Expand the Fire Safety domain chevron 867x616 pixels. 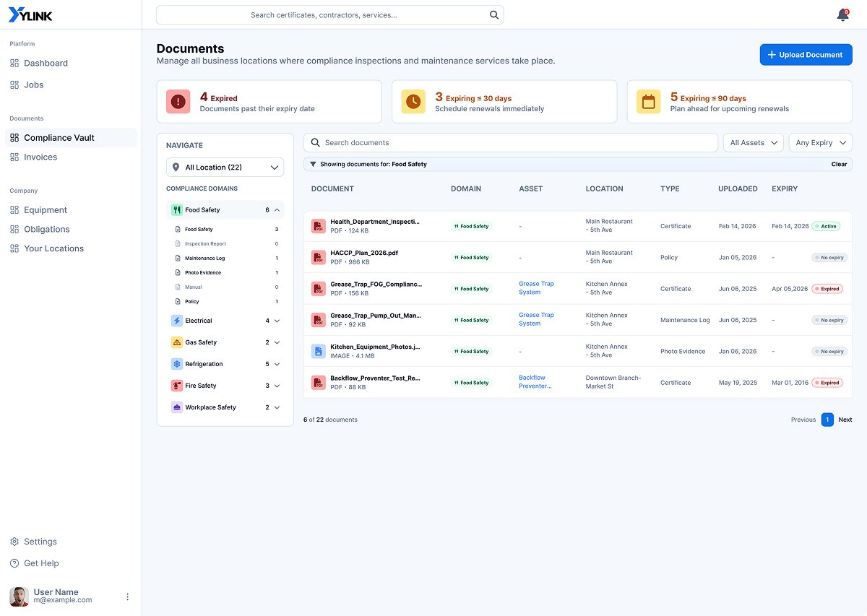pyautogui.click(x=277, y=386)
